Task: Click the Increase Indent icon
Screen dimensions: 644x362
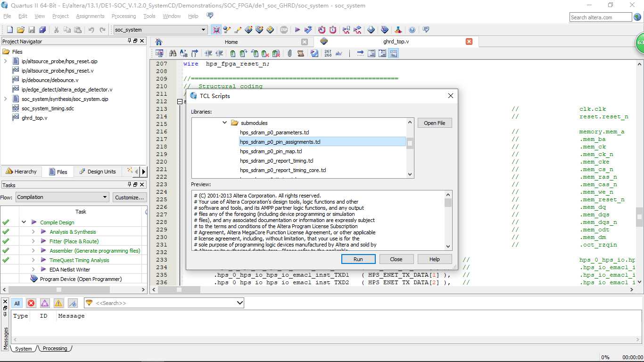Action: click(x=208, y=53)
